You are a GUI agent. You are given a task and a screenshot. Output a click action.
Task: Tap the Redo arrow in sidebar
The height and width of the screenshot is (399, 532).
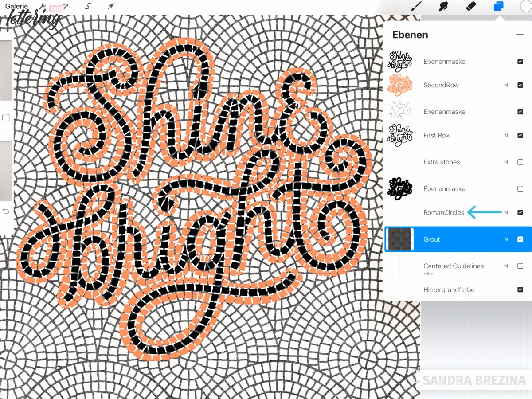(x=6, y=227)
